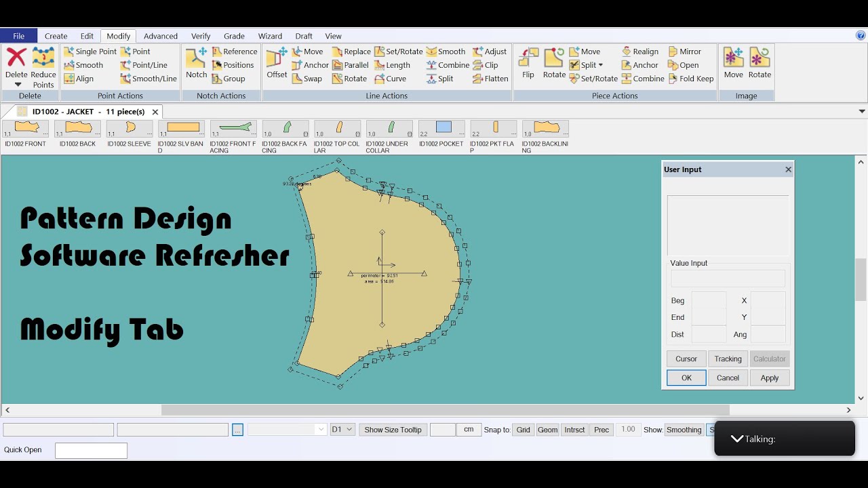Select the Flatten line tool
This screenshot has width=868, height=488.
click(490, 79)
